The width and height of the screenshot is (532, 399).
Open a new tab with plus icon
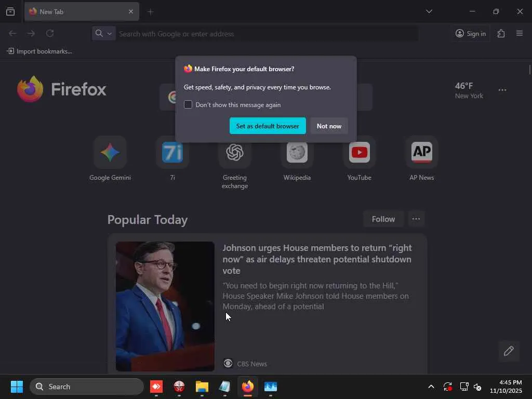151,12
